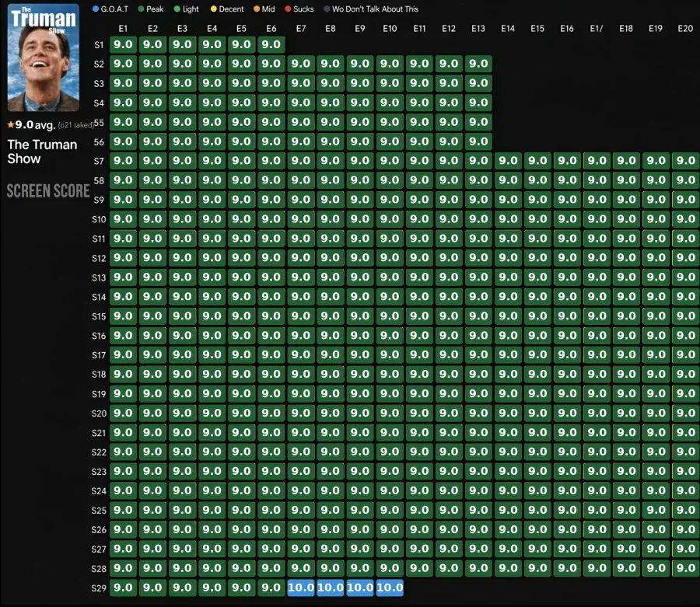Image resolution: width=700 pixels, height=607 pixels.
Task: Click the S5 E4 rating cell
Action: click(x=212, y=122)
